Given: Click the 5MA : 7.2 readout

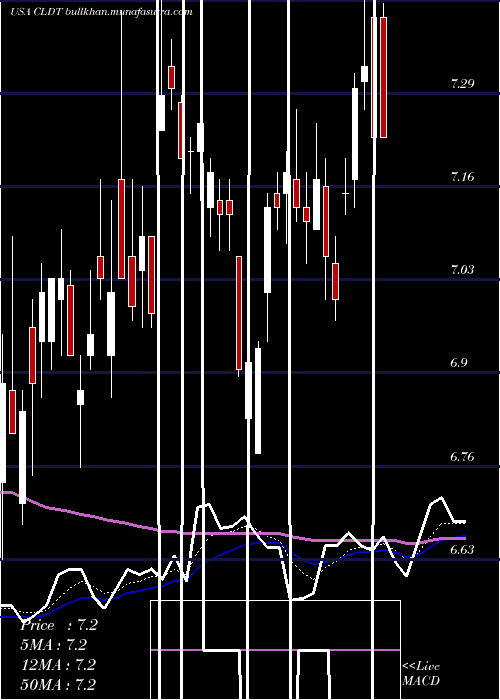Looking at the screenshot, I should [54, 645].
